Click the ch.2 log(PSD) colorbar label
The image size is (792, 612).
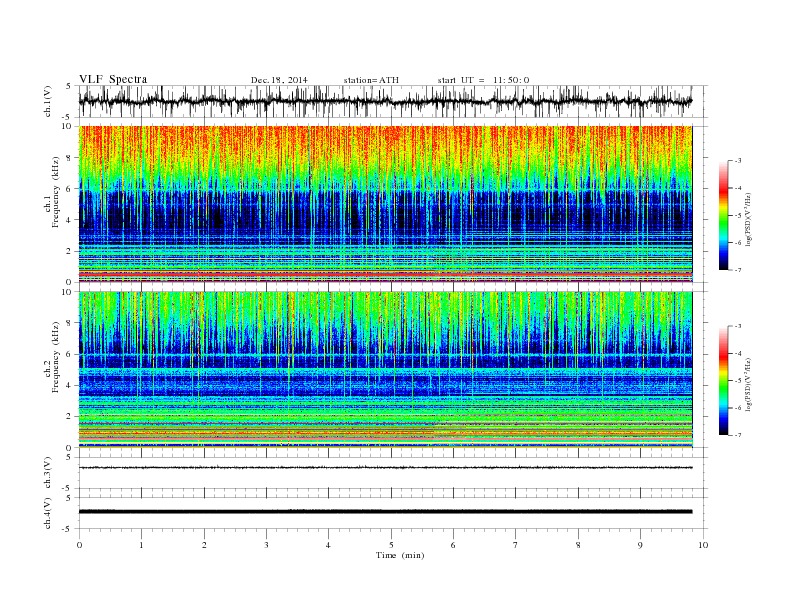(750, 385)
